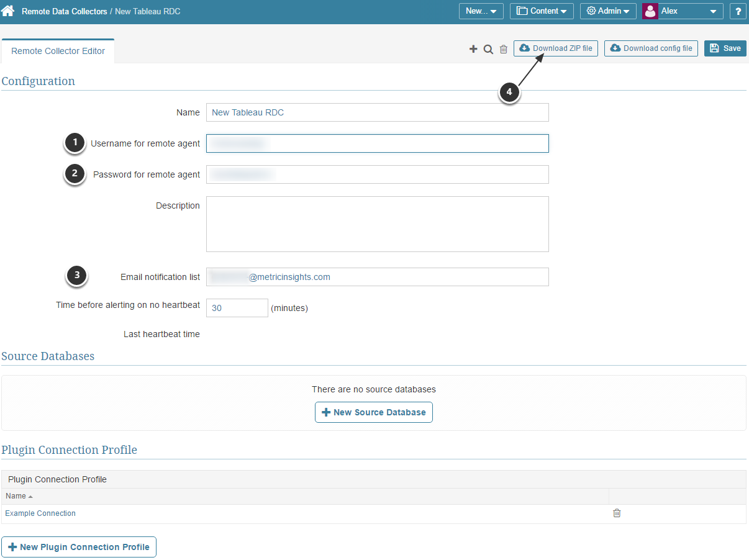Open the Example Connection profile link
This screenshot has height=560, width=749.
point(40,513)
